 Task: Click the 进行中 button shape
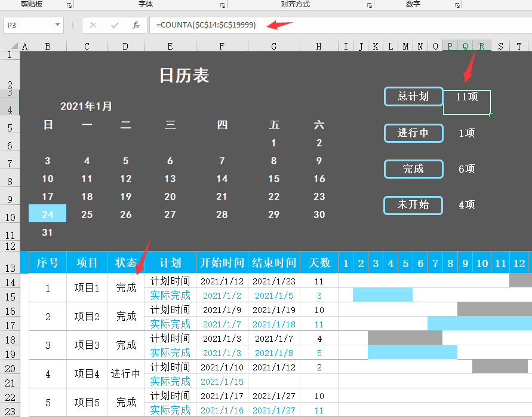[x=414, y=133]
